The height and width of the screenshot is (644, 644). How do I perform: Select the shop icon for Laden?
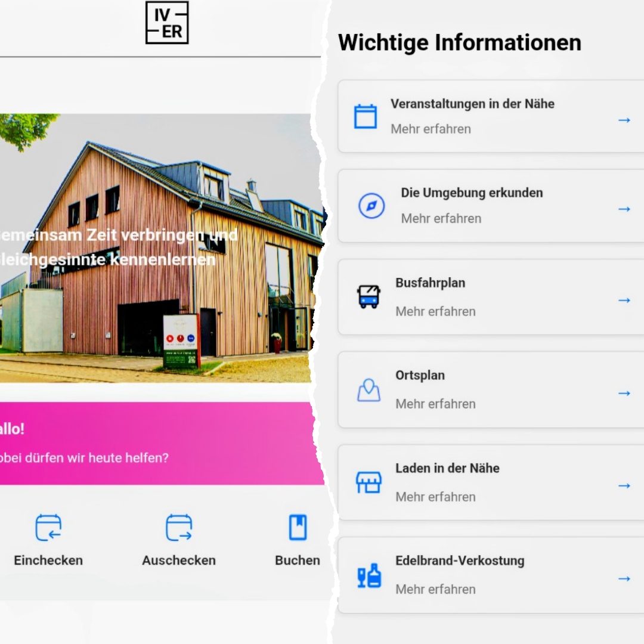369,482
